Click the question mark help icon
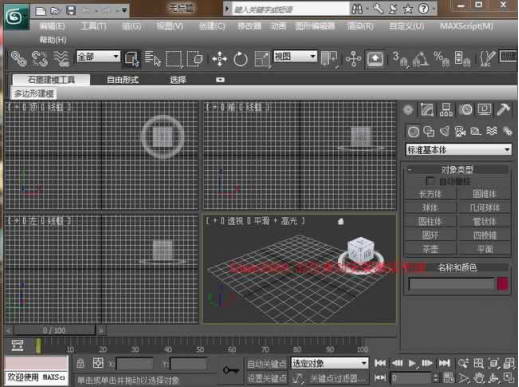519x387 pixels. tap(424, 9)
